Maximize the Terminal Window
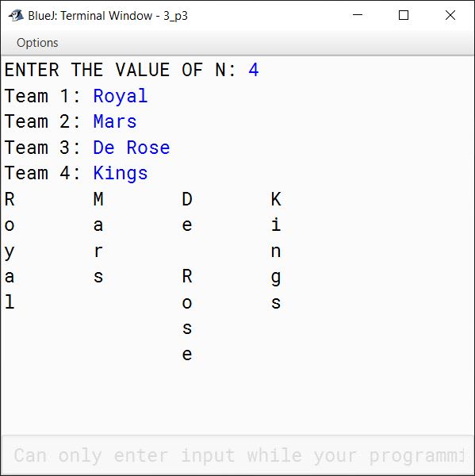 (404, 15)
